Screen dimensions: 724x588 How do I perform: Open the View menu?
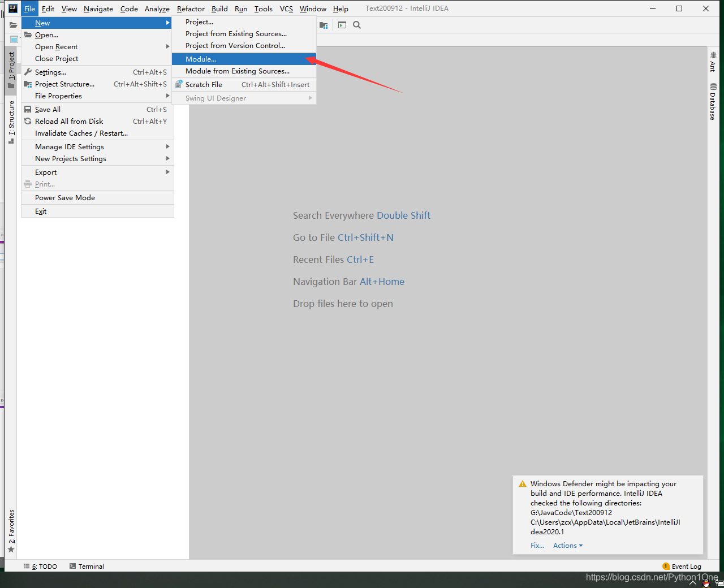coord(69,8)
